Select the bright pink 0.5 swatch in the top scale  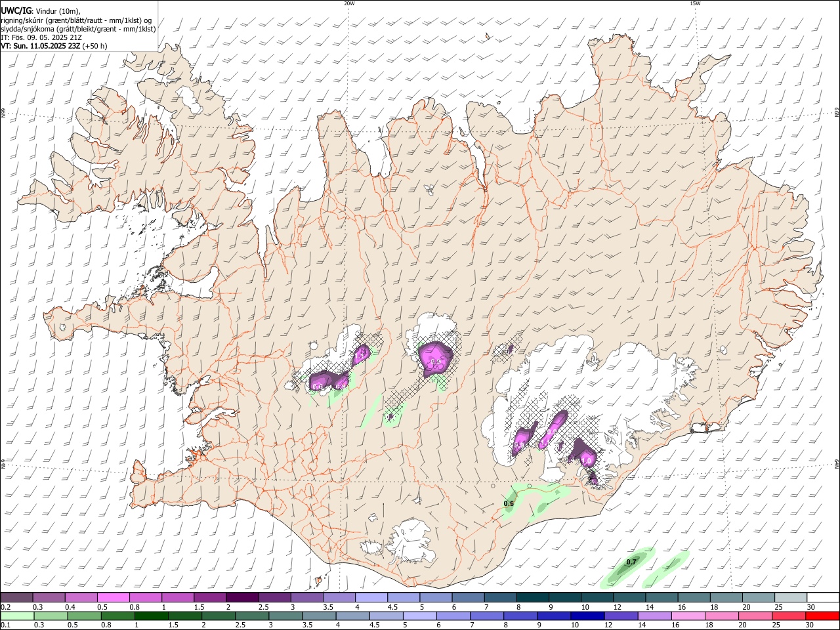[113, 598]
